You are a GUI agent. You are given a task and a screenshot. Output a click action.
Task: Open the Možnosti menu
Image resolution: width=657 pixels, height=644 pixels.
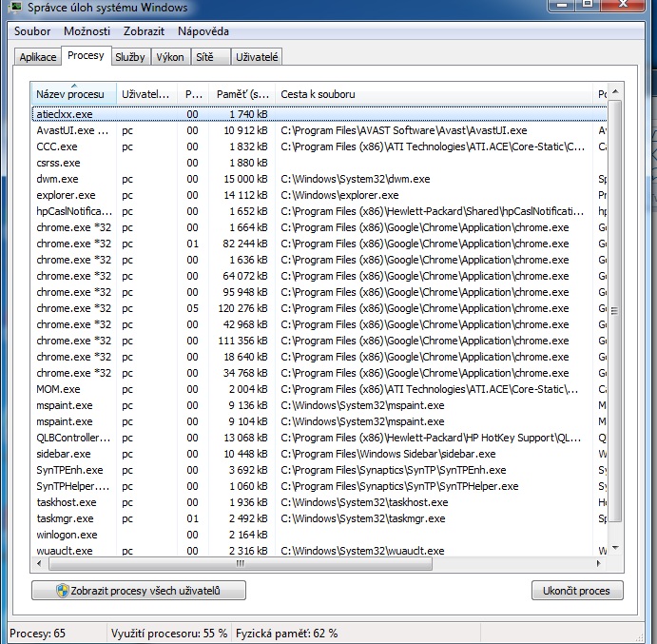tap(87, 31)
